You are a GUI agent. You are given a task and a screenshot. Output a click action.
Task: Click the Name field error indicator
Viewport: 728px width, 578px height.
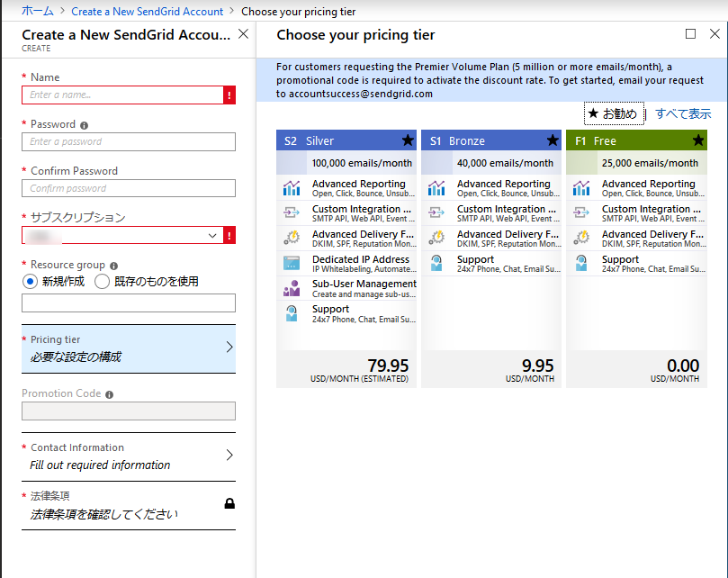(229, 95)
